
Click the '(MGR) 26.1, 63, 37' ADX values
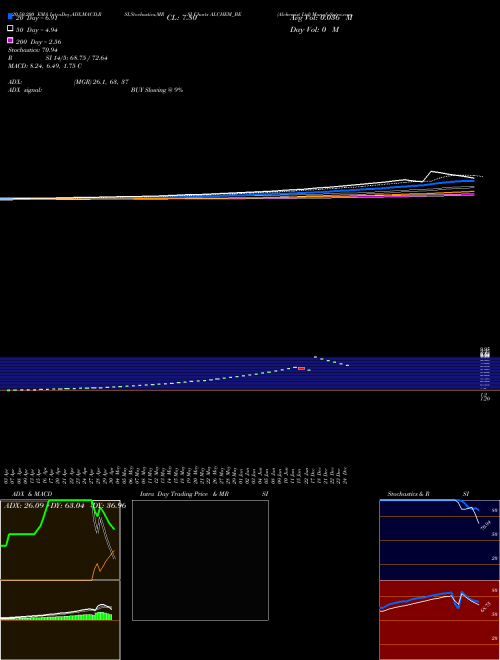101,82
